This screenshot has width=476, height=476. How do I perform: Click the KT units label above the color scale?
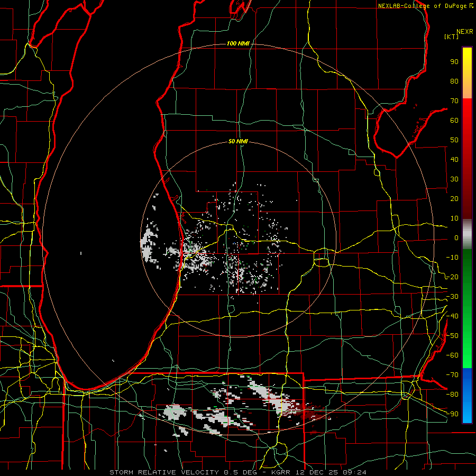click(x=452, y=36)
